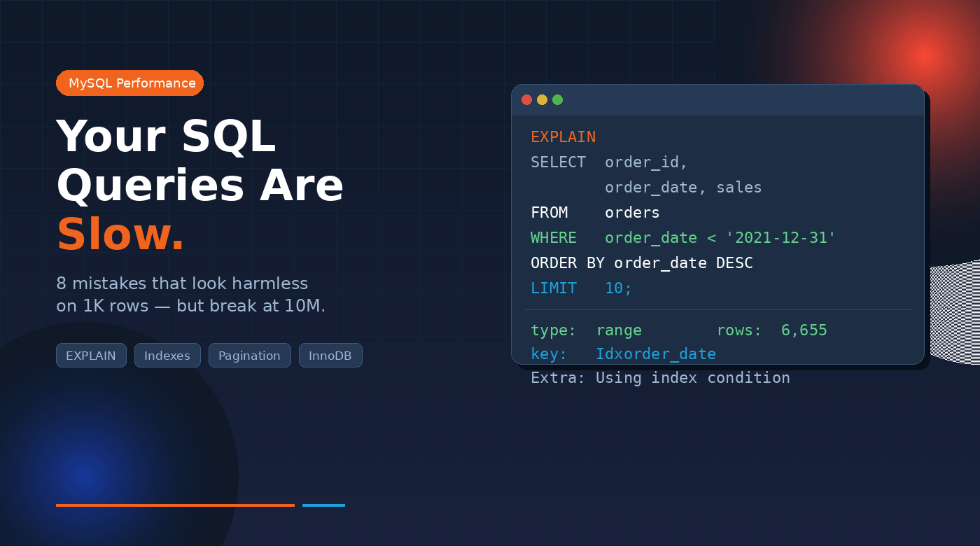
Task: Click the orange EXPLAIN keyword in code
Action: click(563, 137)
